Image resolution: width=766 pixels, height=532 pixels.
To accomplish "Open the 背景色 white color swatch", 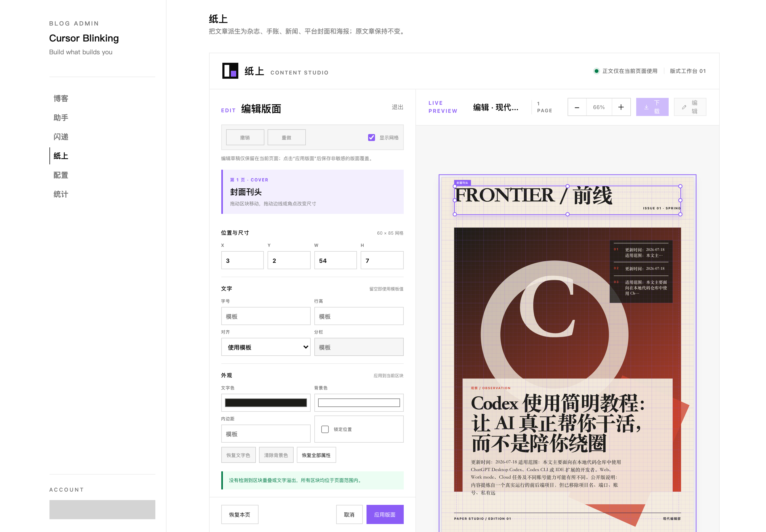I will pyautogui.click(x=359, y=402).
